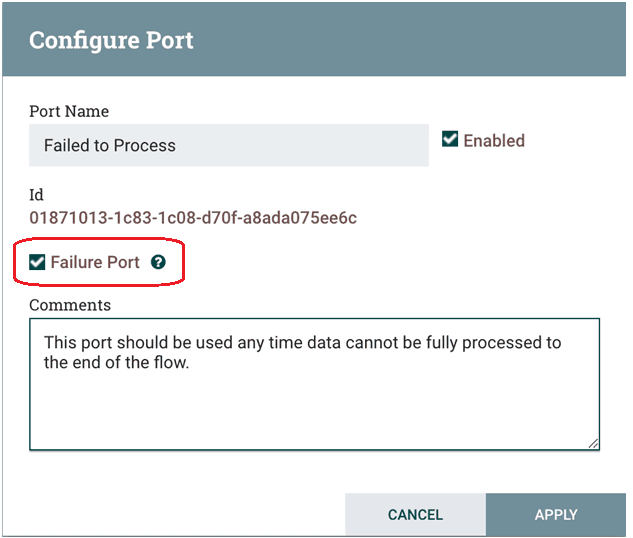Cancel the port configuration
This screenshot has height=538, width=633.
point(415,515)
